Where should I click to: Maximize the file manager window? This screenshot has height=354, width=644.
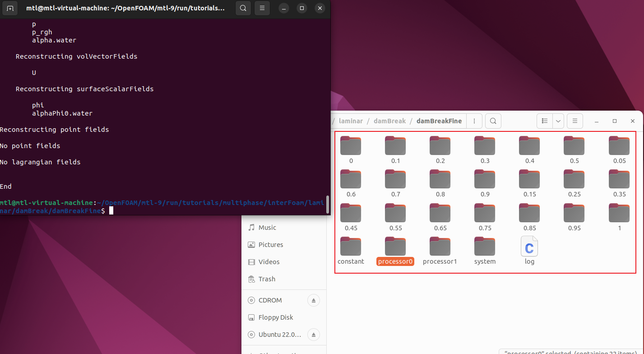pos(615,121)
